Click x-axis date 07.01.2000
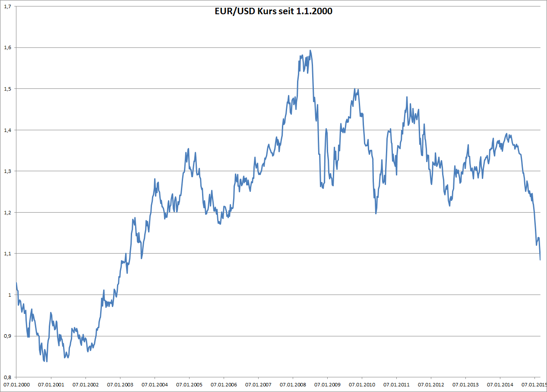 16,384
